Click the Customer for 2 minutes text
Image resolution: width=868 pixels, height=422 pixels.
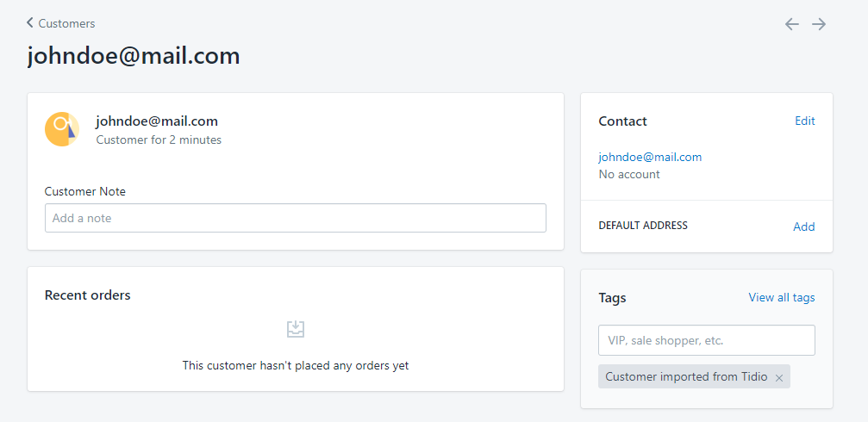159,140
